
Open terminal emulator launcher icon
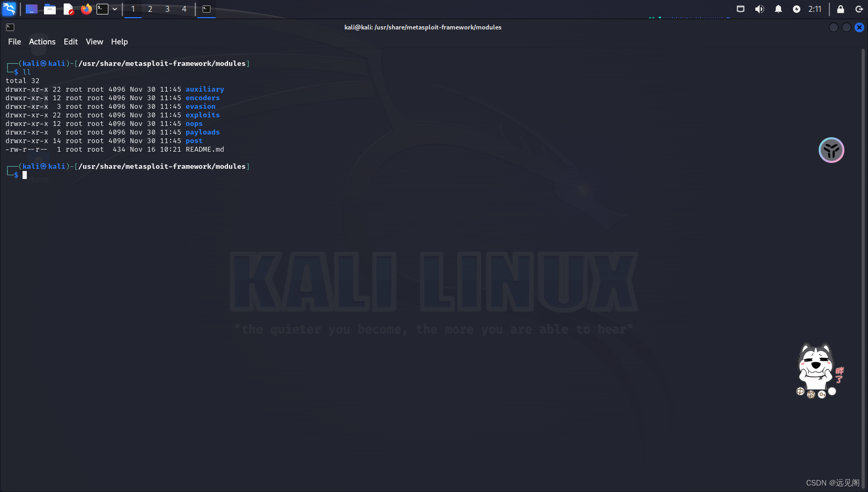tap(102, 9)
